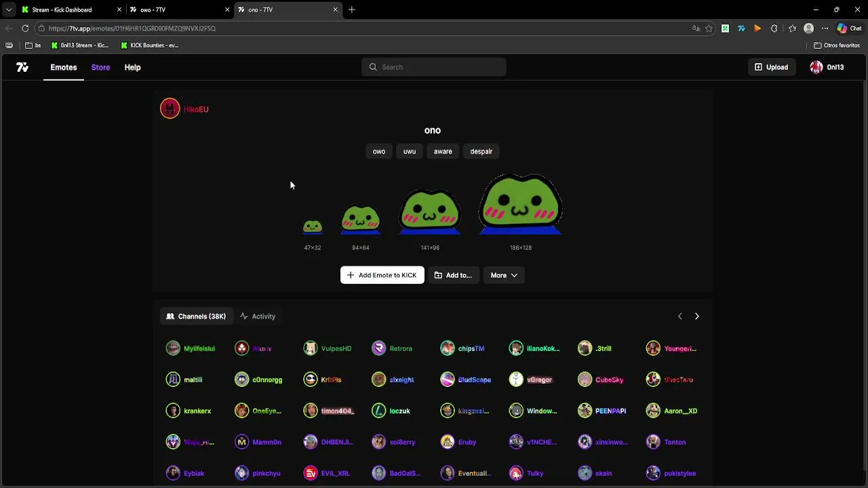Open HikoEU emote owner link
Viewport: 868px width, 488px height.
[x=195, y=109]
